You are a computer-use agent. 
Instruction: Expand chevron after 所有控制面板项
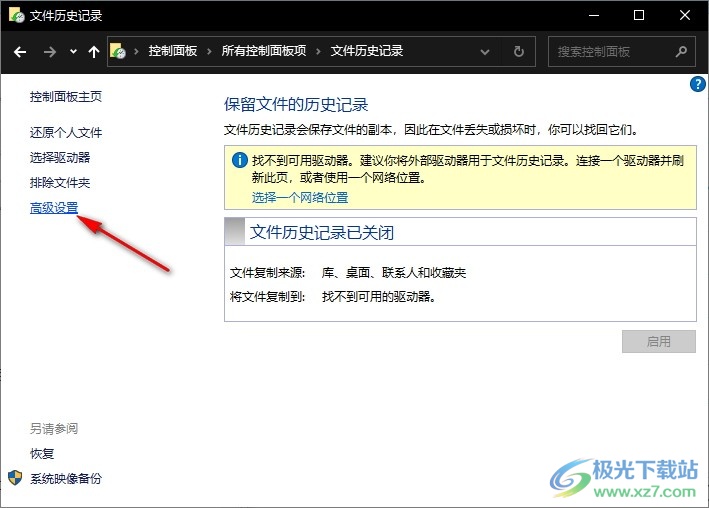click(318, 52)
